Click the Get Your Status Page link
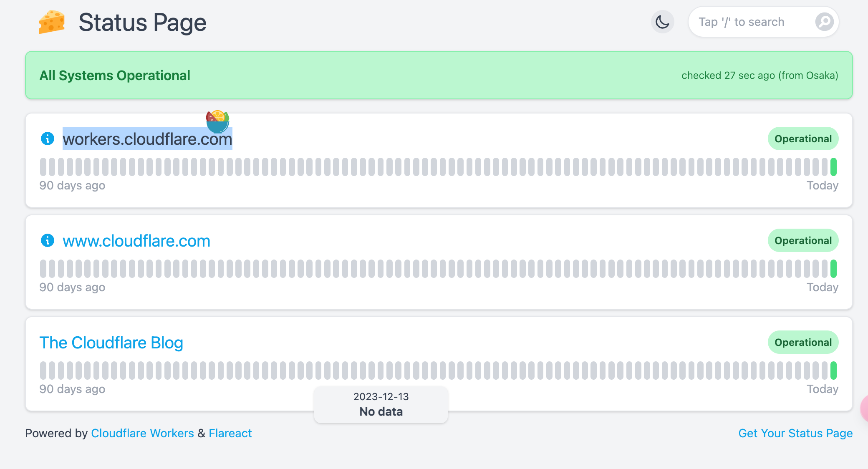Viewport: 868px width, 469px height. point(795,433)
